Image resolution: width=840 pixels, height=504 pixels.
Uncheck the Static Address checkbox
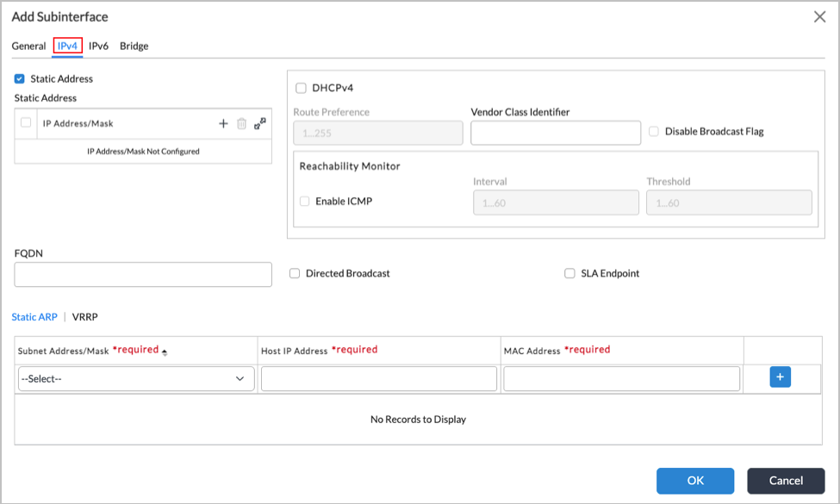click(x=20, y=78)
